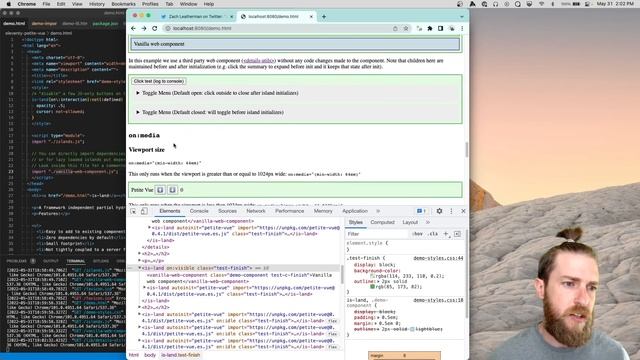Add new style rule plus icon
This screenshot has width=640, height=360.
(x=446, y=234)
